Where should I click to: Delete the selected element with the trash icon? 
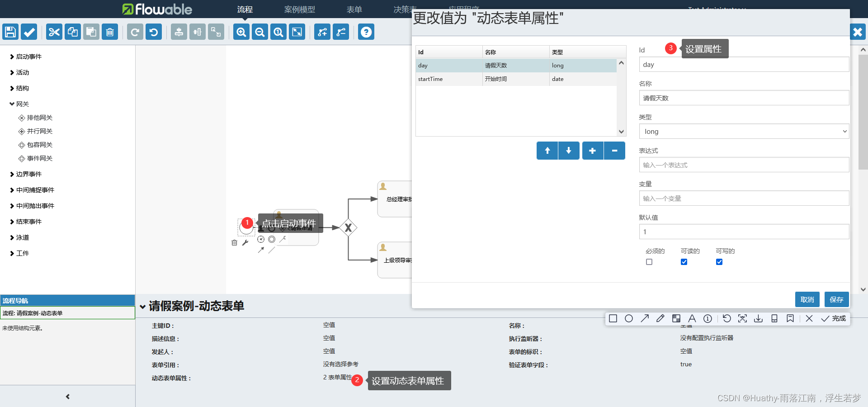110,32
